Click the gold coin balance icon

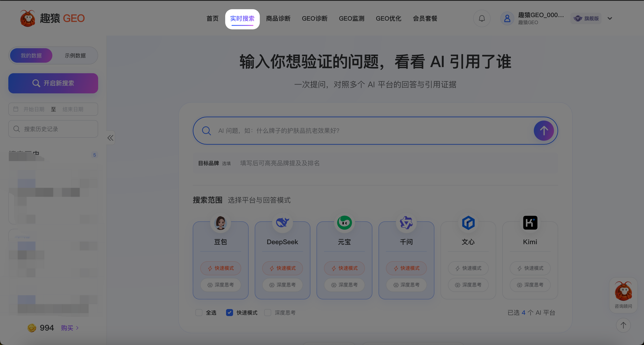(32, 328)
